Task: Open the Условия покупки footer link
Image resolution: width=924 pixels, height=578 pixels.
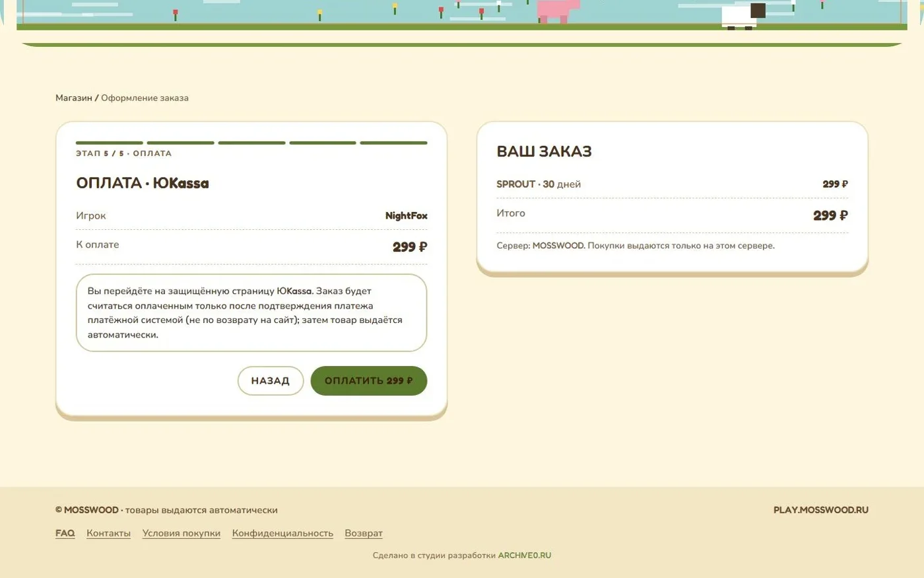Action: click(181, 533)
